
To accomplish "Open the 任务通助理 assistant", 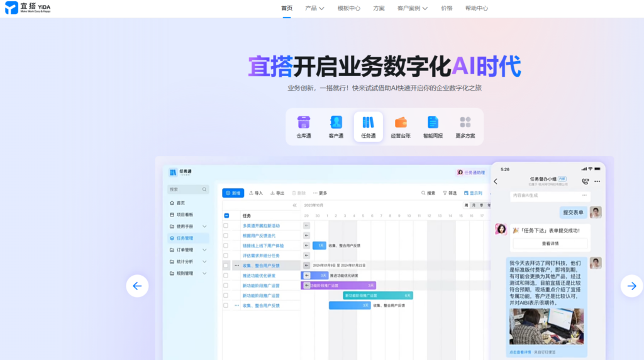I will pos(471,172).
